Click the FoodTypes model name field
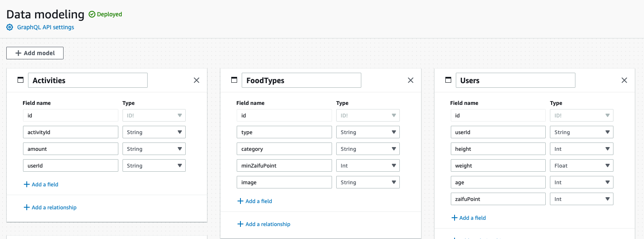 tap(301, 80)
